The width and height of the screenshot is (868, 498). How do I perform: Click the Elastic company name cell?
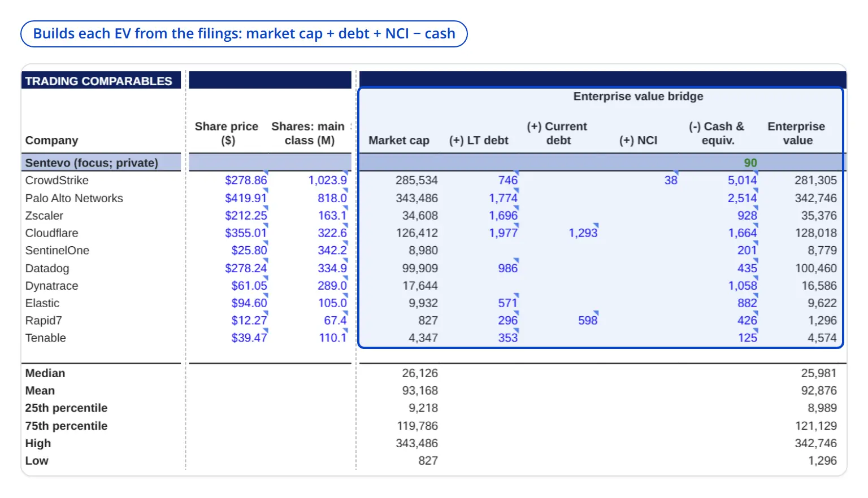point(42,303)
